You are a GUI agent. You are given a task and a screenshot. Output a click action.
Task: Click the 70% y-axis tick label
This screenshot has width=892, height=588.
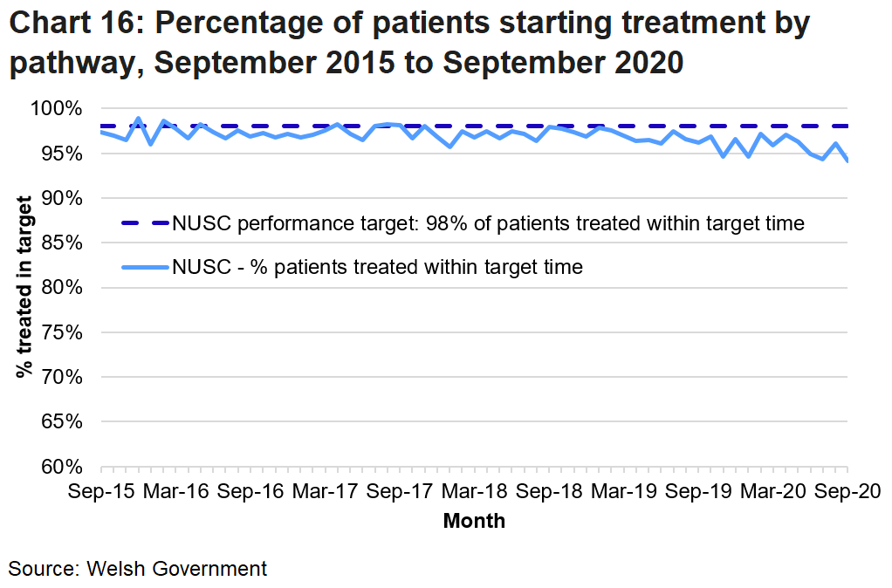65,378
